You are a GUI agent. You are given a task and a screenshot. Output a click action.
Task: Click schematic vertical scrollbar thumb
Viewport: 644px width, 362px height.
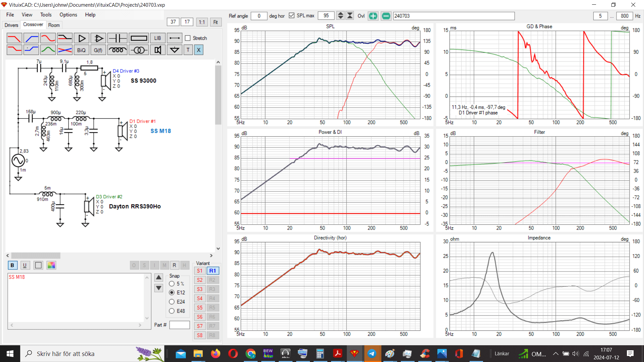pos(218,95)
